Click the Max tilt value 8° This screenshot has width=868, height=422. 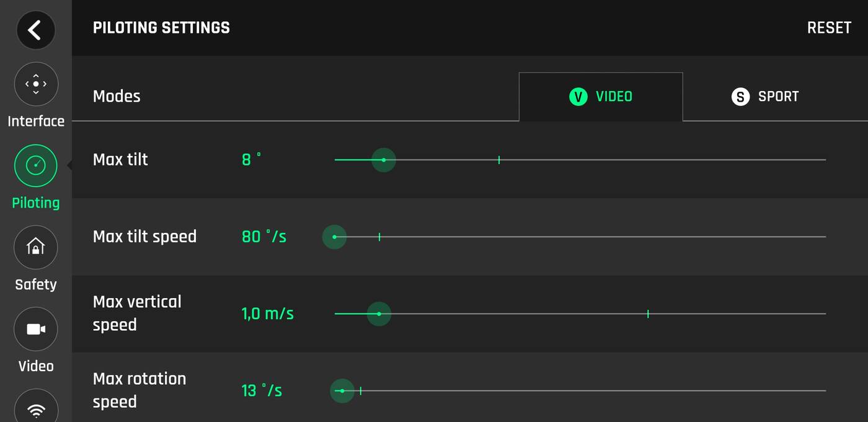[251, 160]
